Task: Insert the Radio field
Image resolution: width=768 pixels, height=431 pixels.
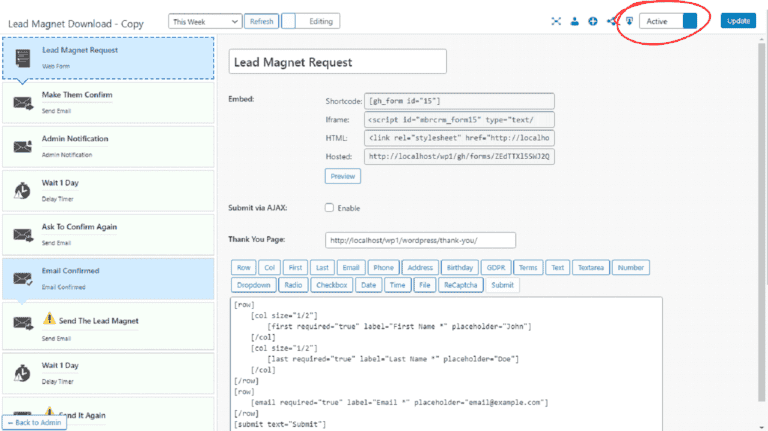Action: click(x=293, y=285)
